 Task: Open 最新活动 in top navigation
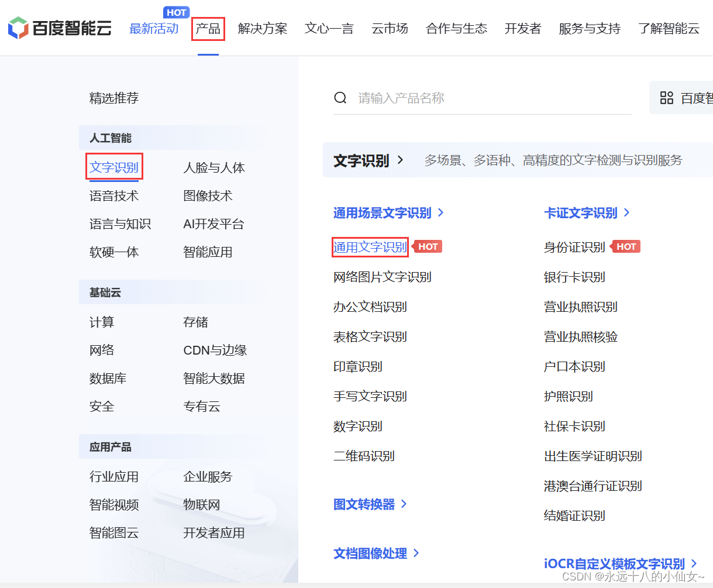coord(154,29)
